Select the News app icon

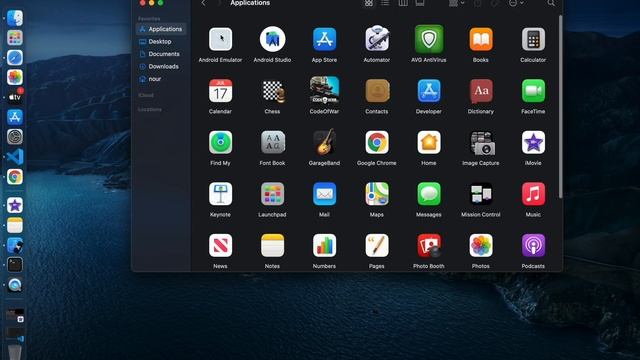[x=220, y=245]
